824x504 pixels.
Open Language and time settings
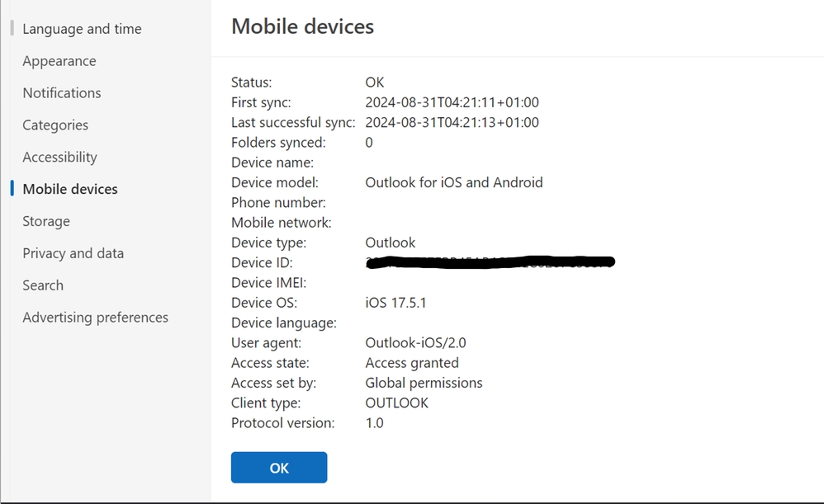tap(82, 28)
